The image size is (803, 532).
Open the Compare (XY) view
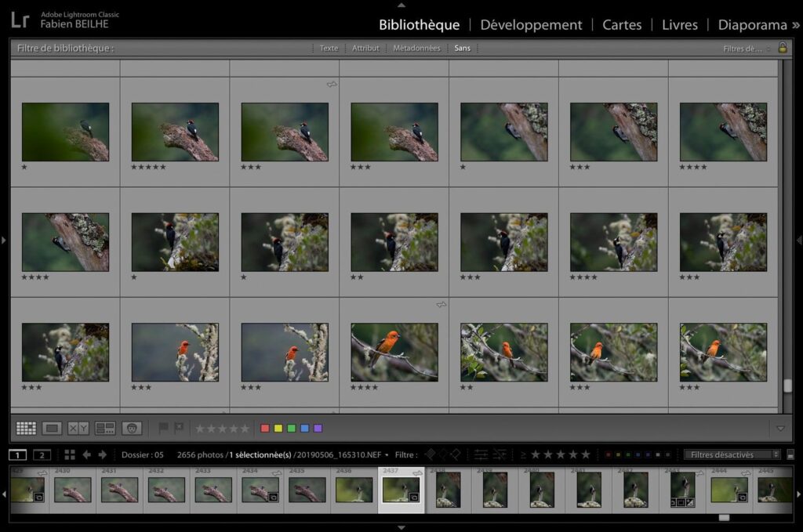(78, 429)
